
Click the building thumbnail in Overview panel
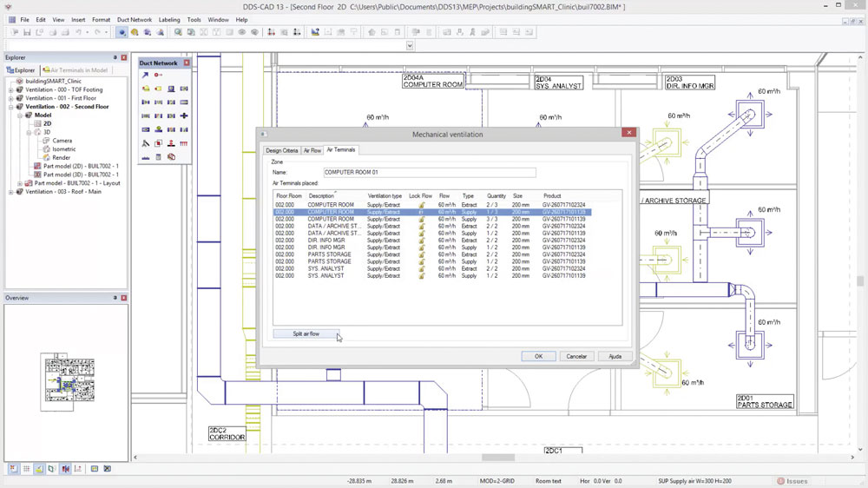pos(68,382)
